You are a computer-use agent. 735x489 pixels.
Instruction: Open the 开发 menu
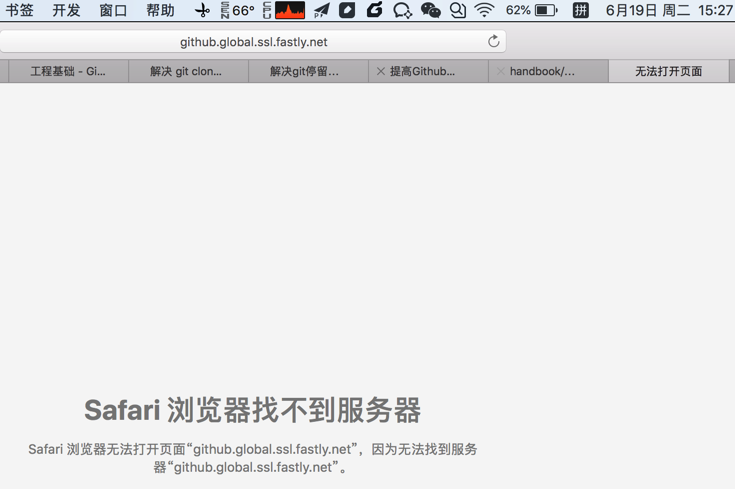pos(66,10)
